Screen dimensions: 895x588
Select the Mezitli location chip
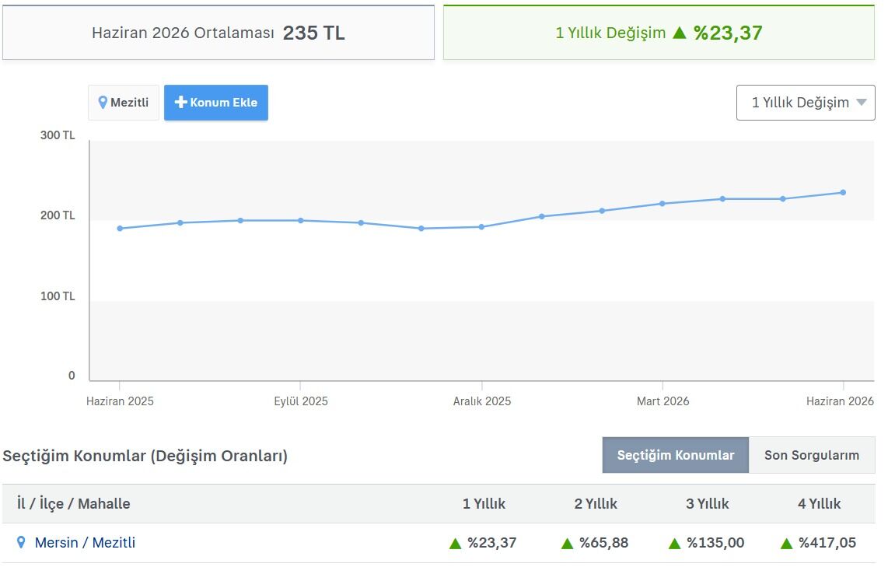[124, 103]
